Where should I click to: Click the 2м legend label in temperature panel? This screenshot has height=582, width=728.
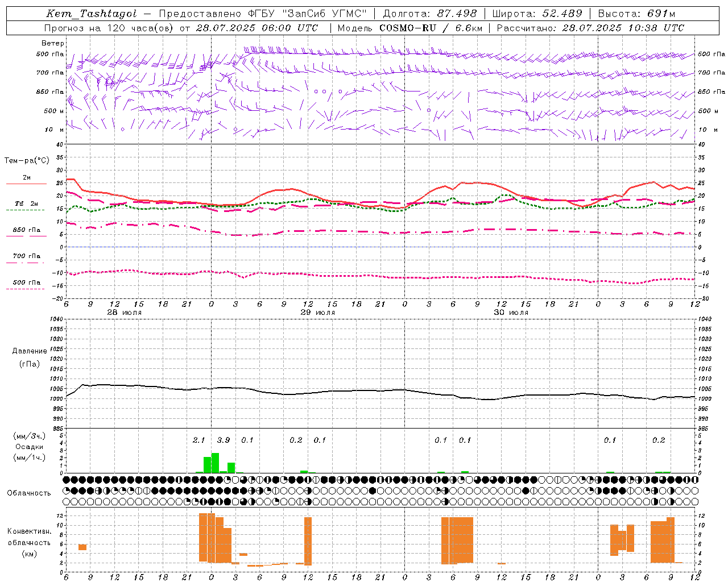click(27, 178)
